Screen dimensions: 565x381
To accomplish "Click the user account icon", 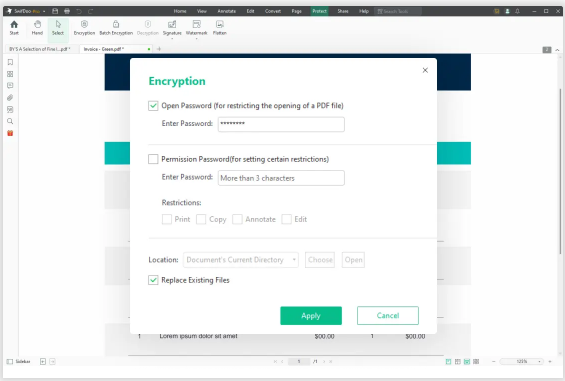I will [x=507, y=11].
